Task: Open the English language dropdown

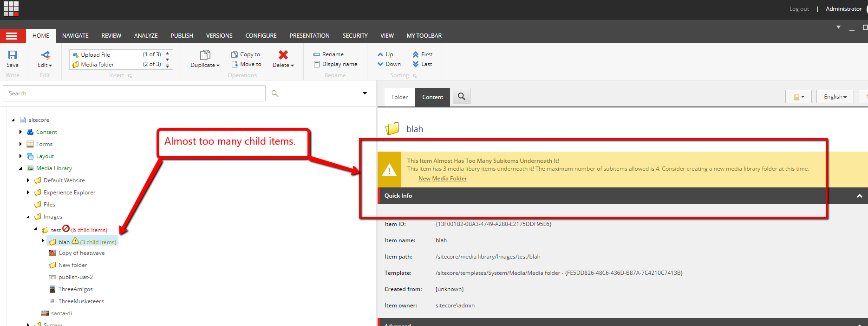Action: pyautogui.click(x=835, y=97)
